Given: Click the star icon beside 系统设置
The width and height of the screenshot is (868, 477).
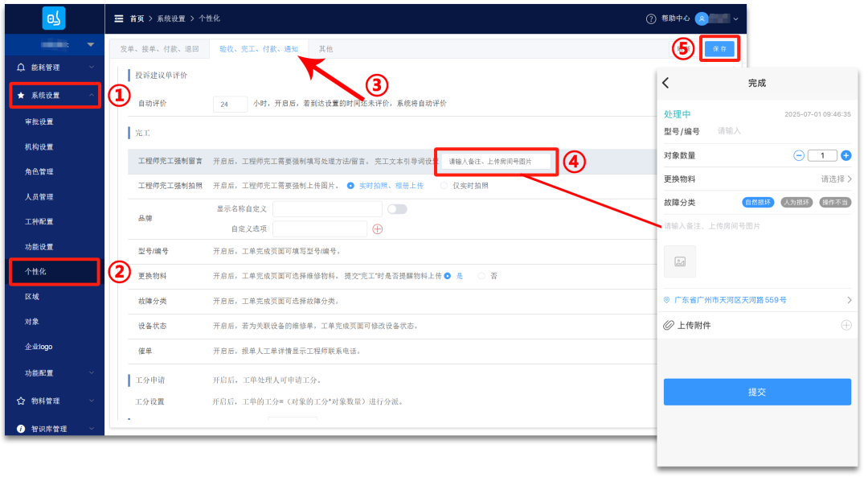Looking at the screenshot, I should [20, 95].
